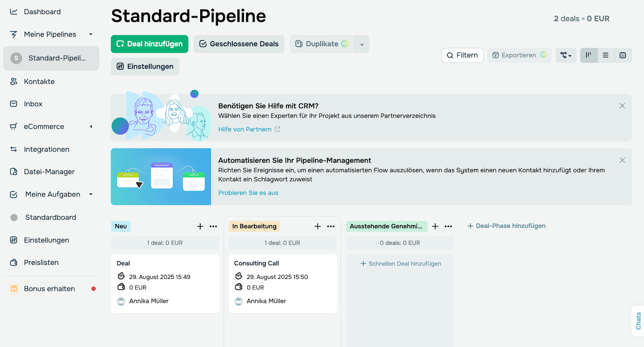Image resolution: width=644 pixels, height=347 pixels.
Task: Click the Neu stage color label
Action: coord(121,227)
